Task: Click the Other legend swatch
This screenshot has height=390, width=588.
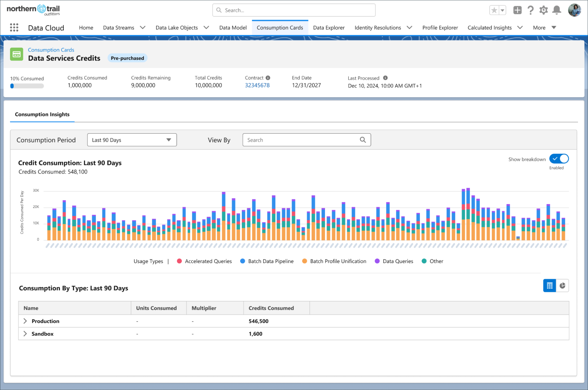Action: pyautogui.click(x=424, y=261)
